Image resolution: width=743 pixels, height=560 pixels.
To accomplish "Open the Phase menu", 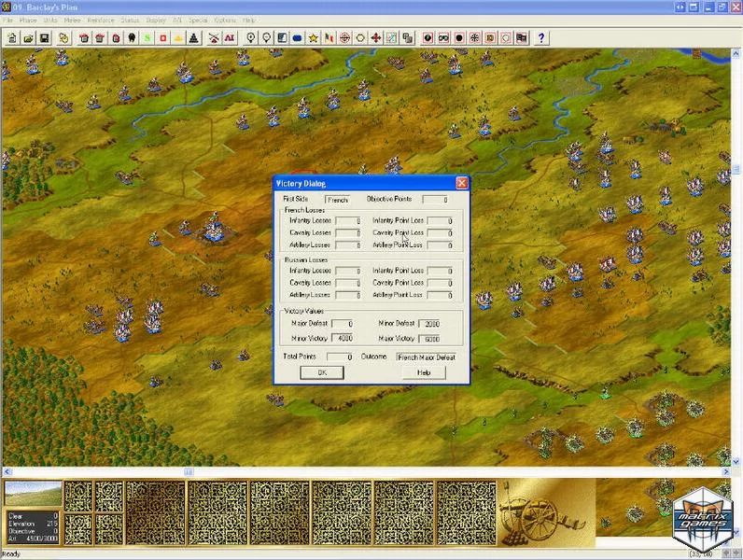I will (27, 21).
